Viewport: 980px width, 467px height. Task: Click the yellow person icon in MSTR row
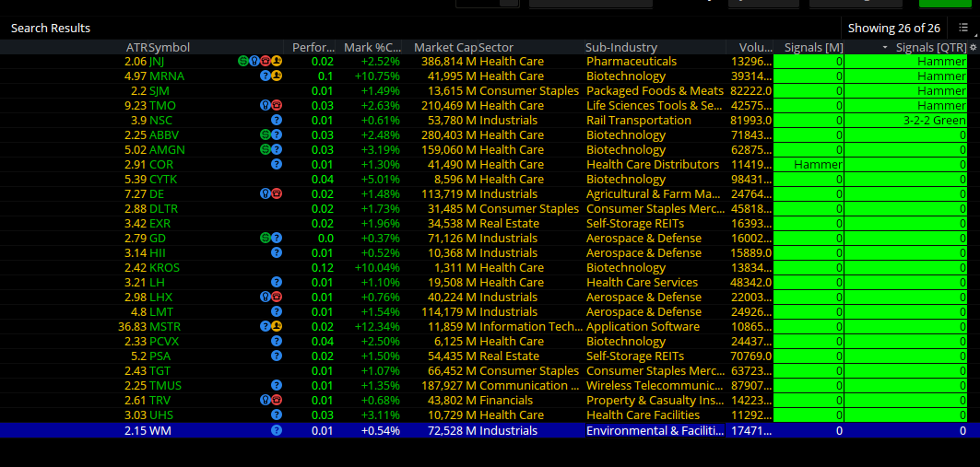(x=277, y=326)
